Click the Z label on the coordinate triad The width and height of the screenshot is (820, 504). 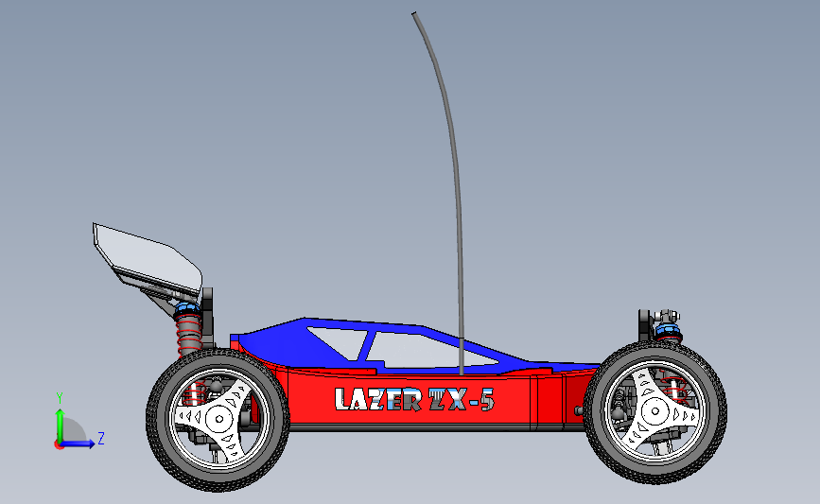[x=101, y=438]
